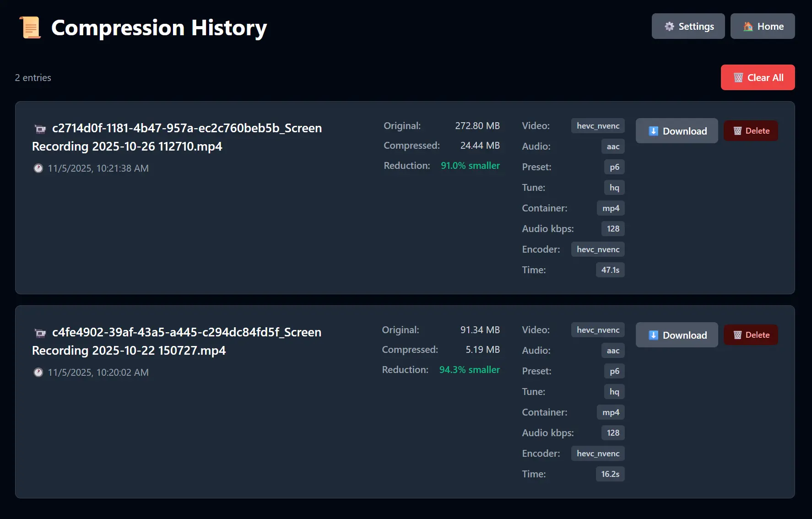The height and width of the screenshot is (519, 812).
Task: Delete the 91.34 MB recording entry
Action: click(751, 335)
